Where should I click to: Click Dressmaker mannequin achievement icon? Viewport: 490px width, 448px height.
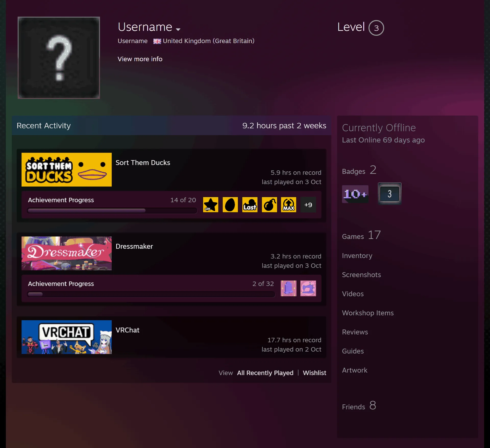(x=289, y=288)
